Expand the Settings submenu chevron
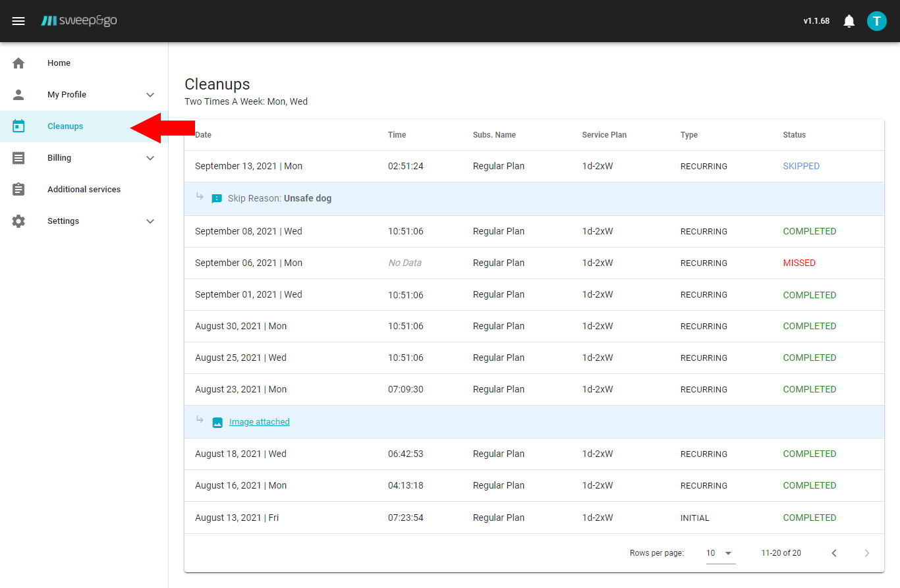 [150, 221]
